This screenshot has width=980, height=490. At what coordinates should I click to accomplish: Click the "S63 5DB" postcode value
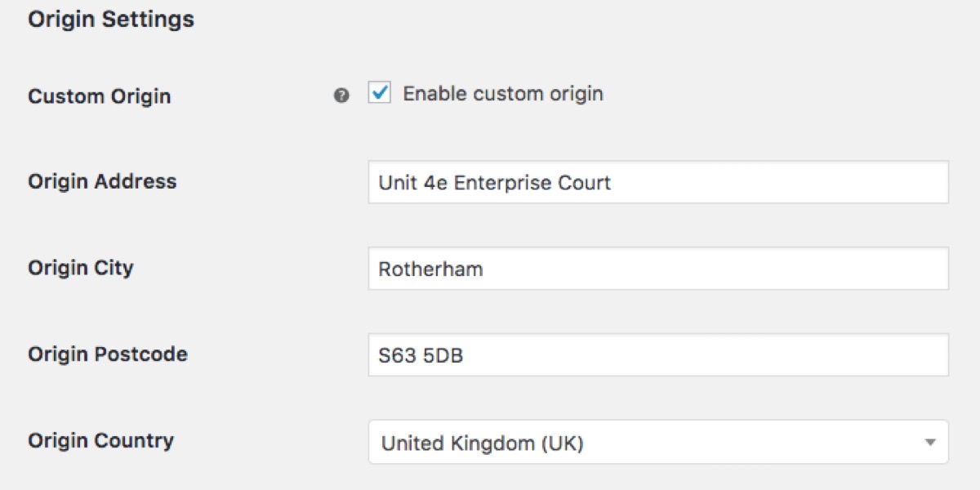tap(421, 355)
